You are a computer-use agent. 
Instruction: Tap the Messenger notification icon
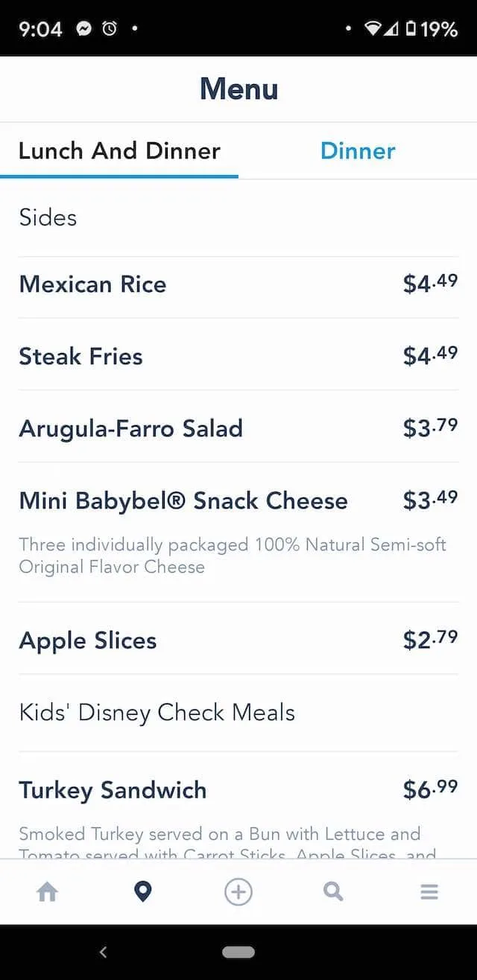(84, 29)
